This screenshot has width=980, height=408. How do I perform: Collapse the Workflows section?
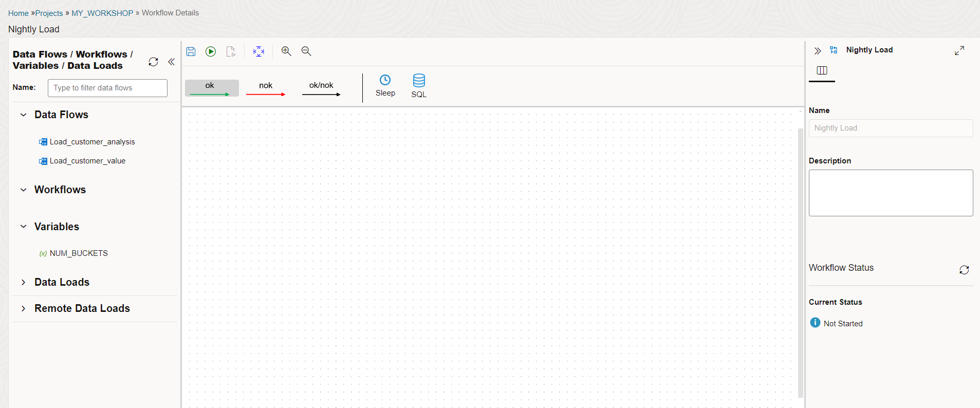23,190
